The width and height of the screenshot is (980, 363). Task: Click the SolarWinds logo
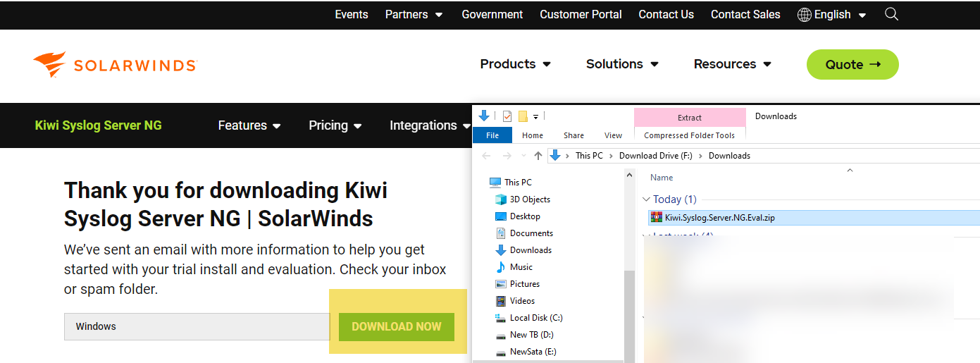pyautogui.click(x=115, y=64)
